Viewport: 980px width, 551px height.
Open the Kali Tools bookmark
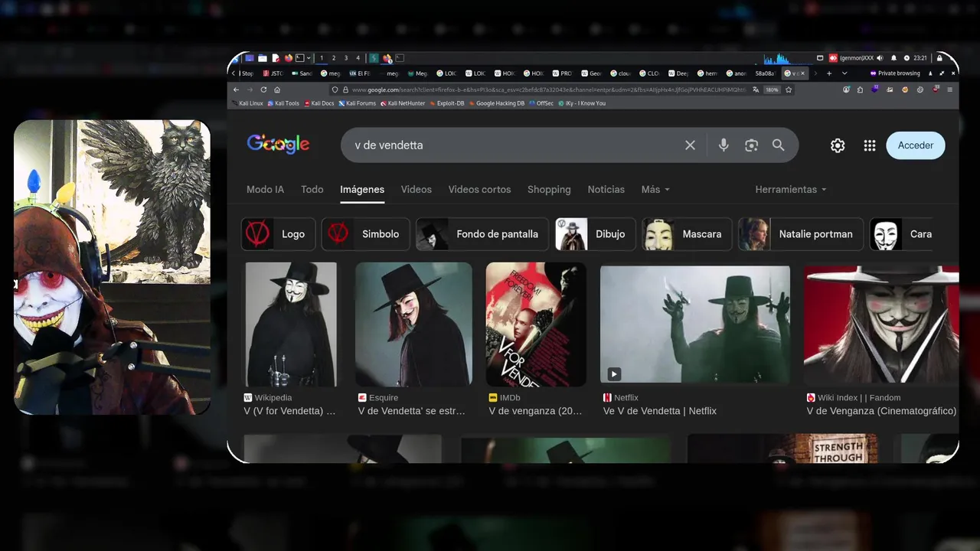point(283,103)
